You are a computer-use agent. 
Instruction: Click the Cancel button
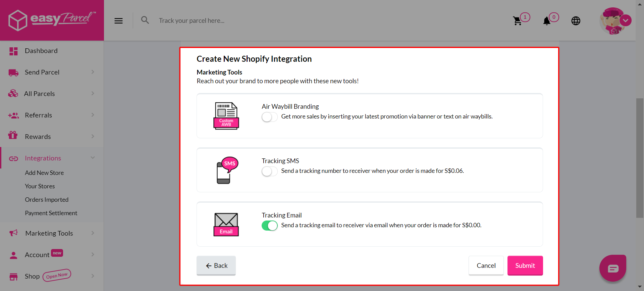coord(486,265)
